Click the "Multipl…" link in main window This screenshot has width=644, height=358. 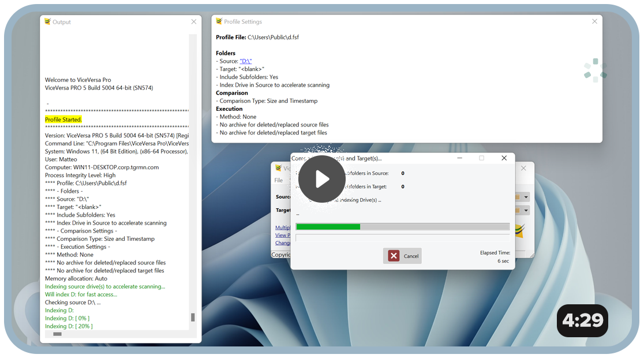[283, 228]
